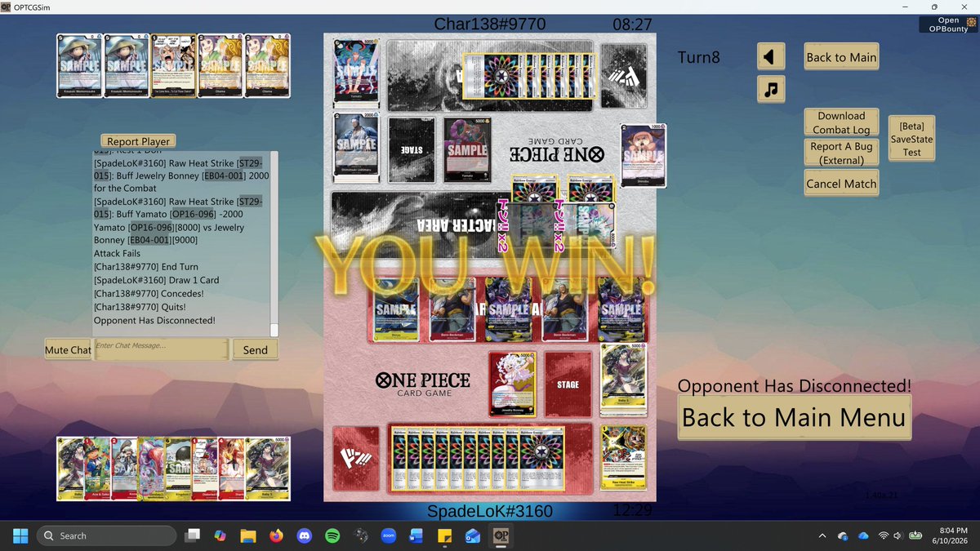Return via Back to Main Menu
The width and height of the screenshot is (980, 551).
(794, 417)
